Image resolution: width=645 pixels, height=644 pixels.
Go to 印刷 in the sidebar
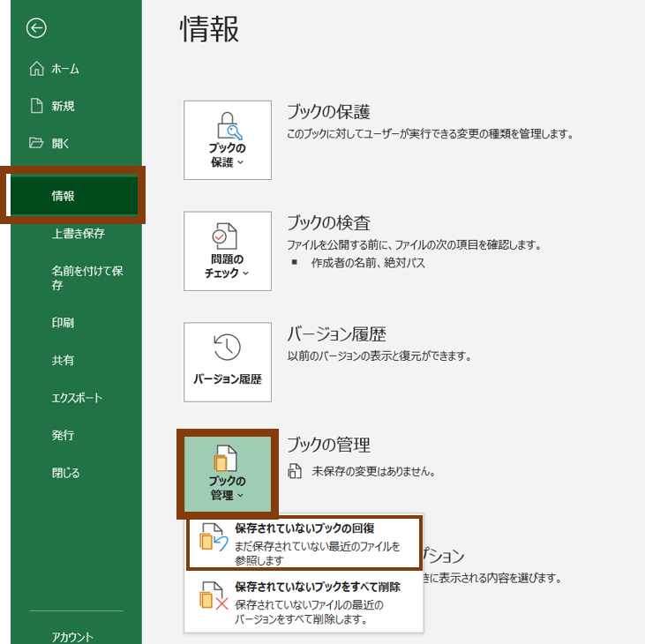[x=63, y=323]
